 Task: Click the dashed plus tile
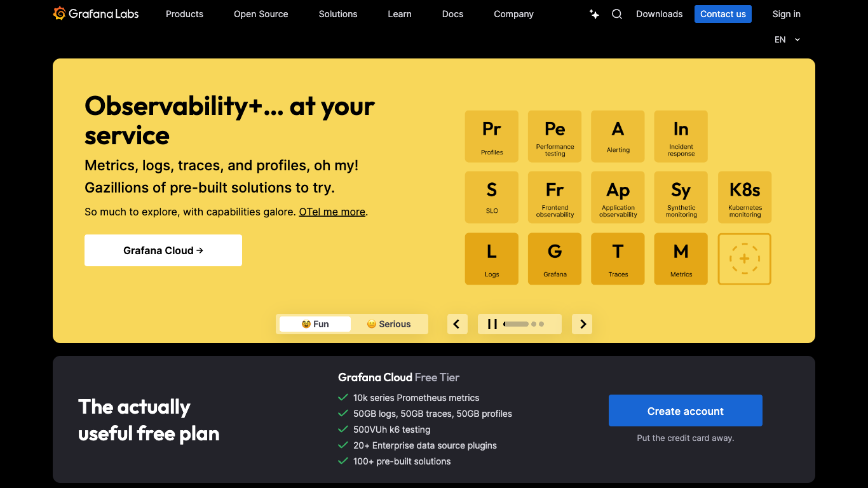tap(745, 259)
